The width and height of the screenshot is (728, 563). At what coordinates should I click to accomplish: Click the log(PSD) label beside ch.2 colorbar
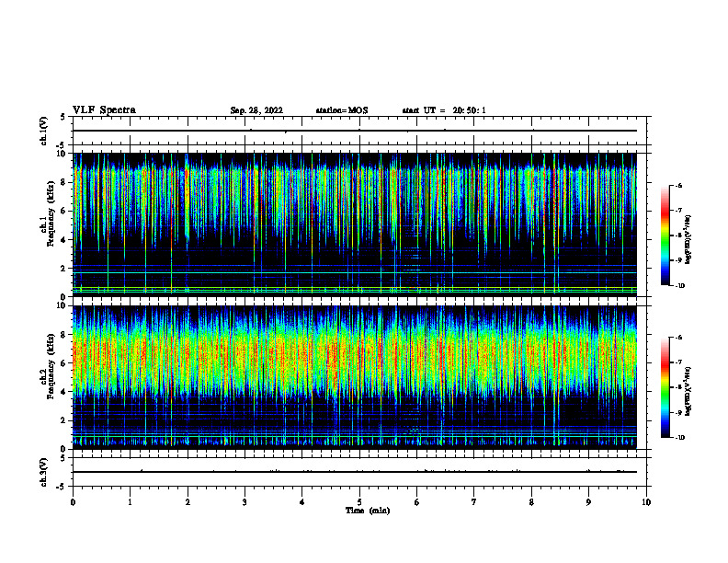[688, 391]
